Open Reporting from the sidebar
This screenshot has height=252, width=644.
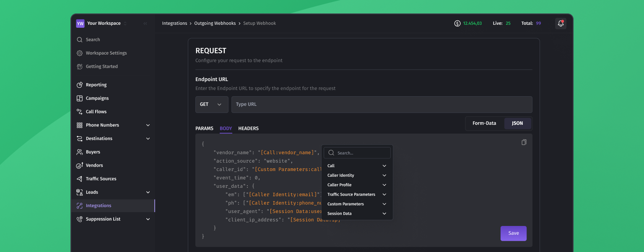coord(96,85)
